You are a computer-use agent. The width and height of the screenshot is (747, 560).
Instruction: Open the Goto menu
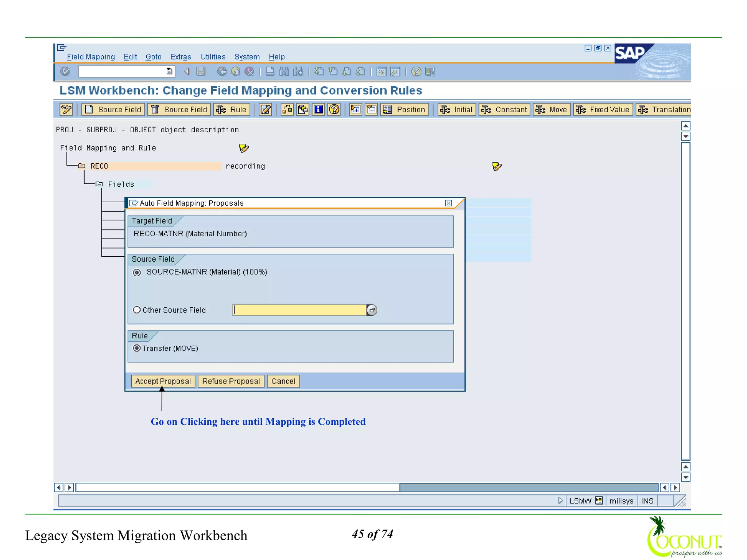(x=153, y=57)
